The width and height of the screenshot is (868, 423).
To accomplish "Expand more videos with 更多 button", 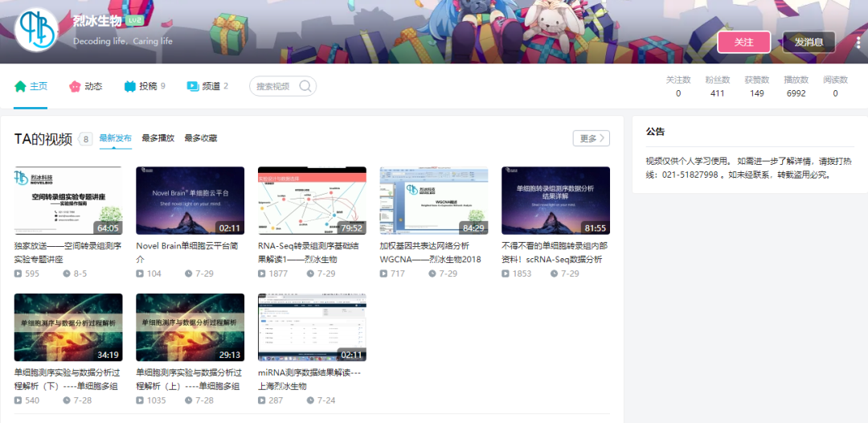I will [x=591, y=138].
